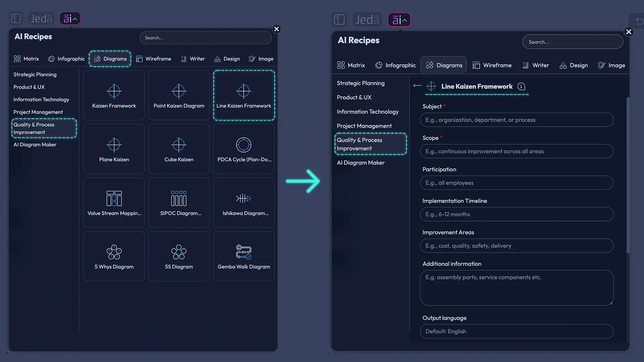Viewport: 644px width, 362px height.
Task: Switch to Matrix tab in right panel
Action: pyautogui.click(x=351, y=65)
